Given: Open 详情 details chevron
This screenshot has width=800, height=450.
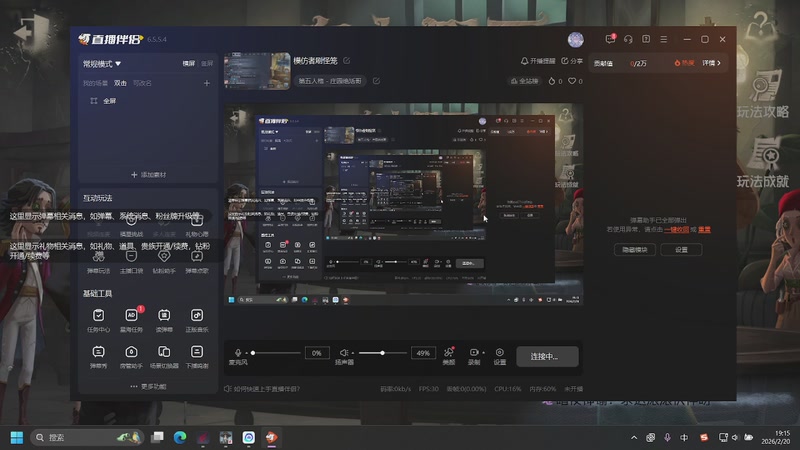Looking at the screenshot, I should pyautogui.click(x=711, y=63).
